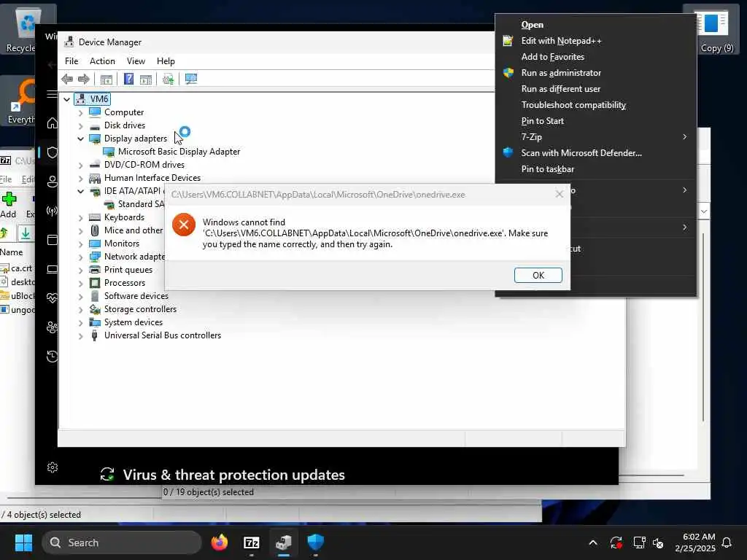Click the Back arrow in Device Manager toolbar
The image size is (747, 560).
(67, 79)
